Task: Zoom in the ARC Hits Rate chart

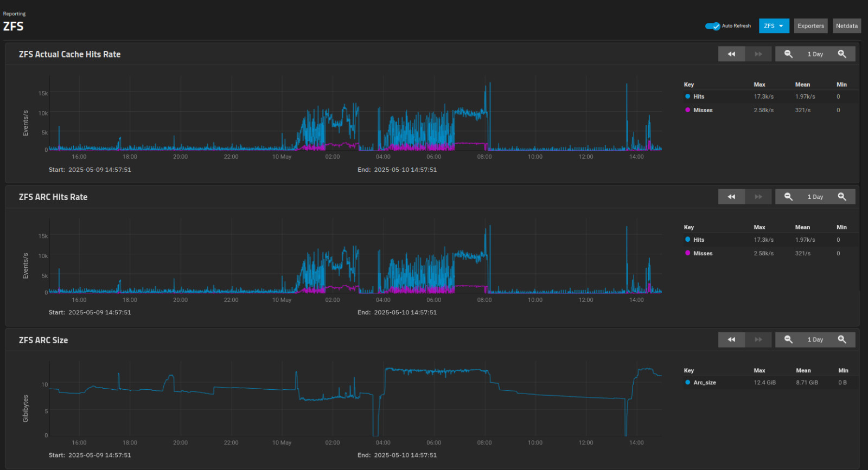Action: tap(842, 197)
